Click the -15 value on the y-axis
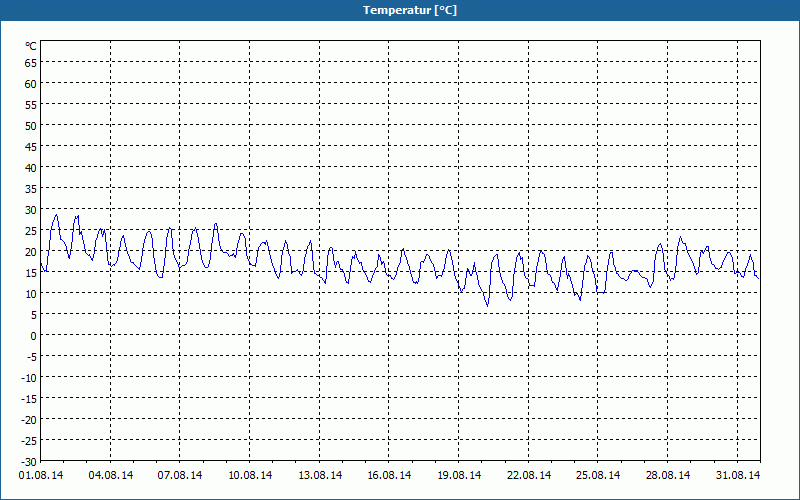The width and height of the screenshot is (800, 500). coord(28,398)
